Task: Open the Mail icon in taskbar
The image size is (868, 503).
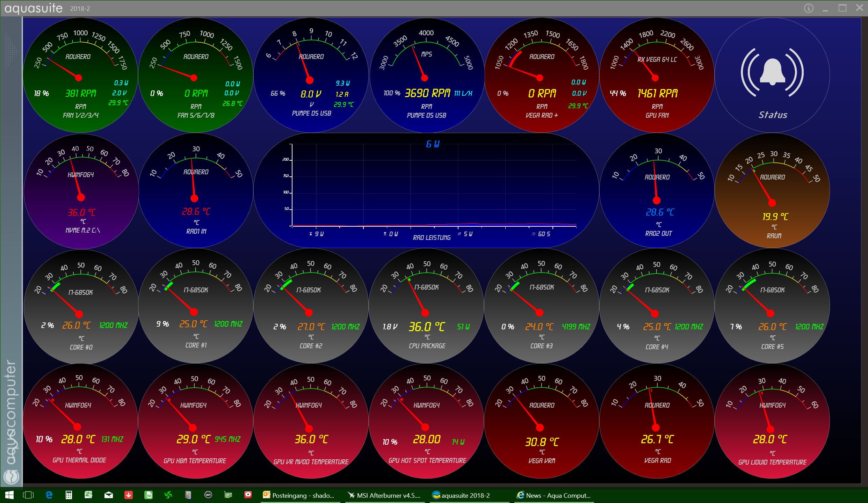Action: (x=109, y=495)
